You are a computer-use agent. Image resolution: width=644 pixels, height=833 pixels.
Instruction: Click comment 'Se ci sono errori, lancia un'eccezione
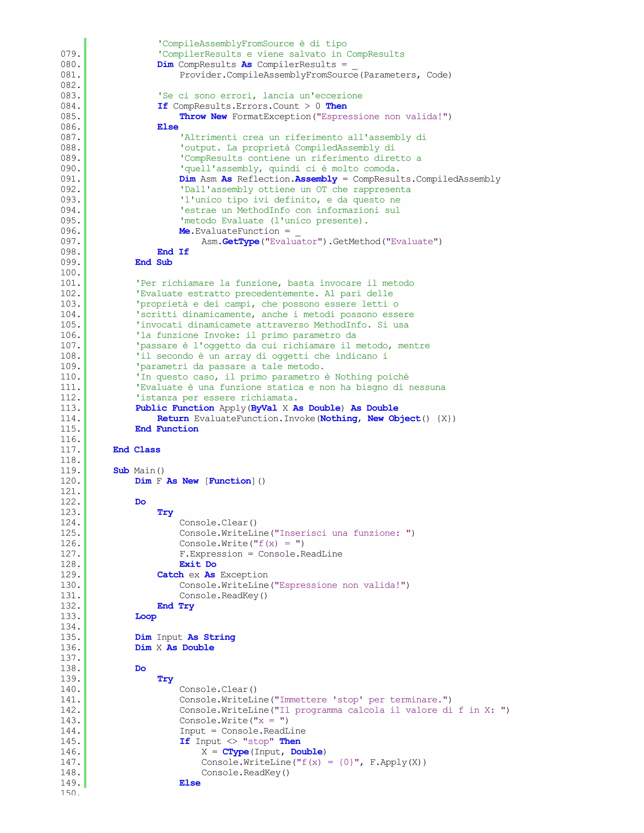coord(260,96)
